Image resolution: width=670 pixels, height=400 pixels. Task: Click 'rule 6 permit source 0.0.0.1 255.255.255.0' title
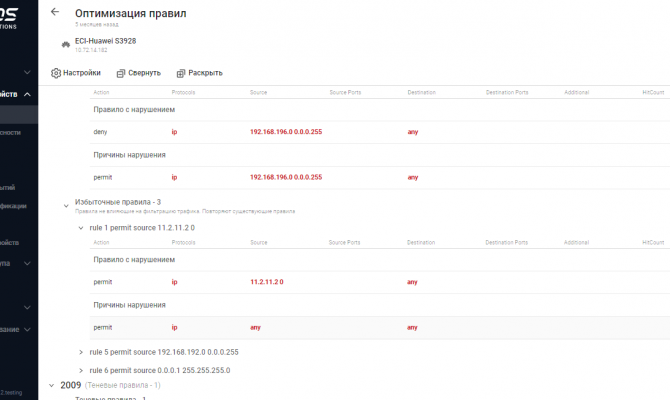[x=160, y=371]
